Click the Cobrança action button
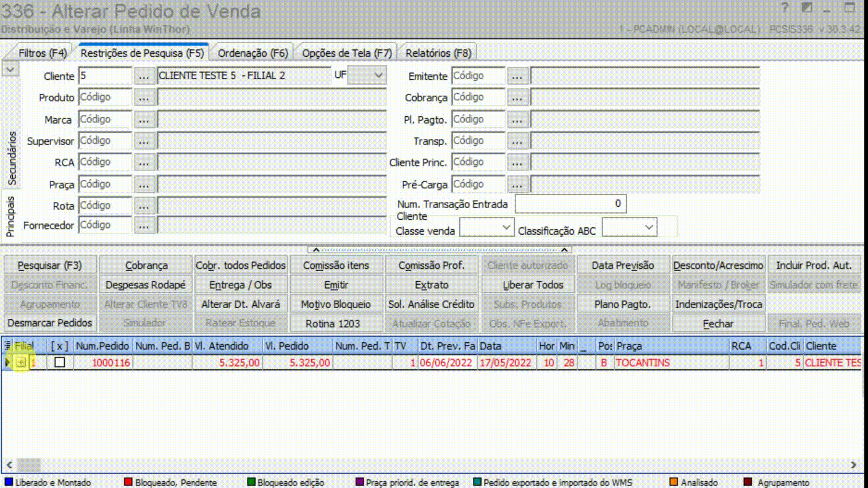The height and width of the screenshot is (488, 868). (x=146, y=266)
